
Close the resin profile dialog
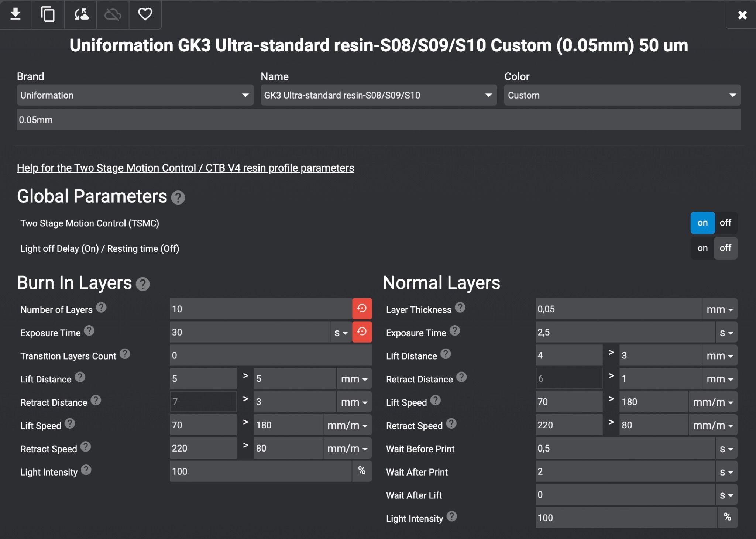[742, 15]
